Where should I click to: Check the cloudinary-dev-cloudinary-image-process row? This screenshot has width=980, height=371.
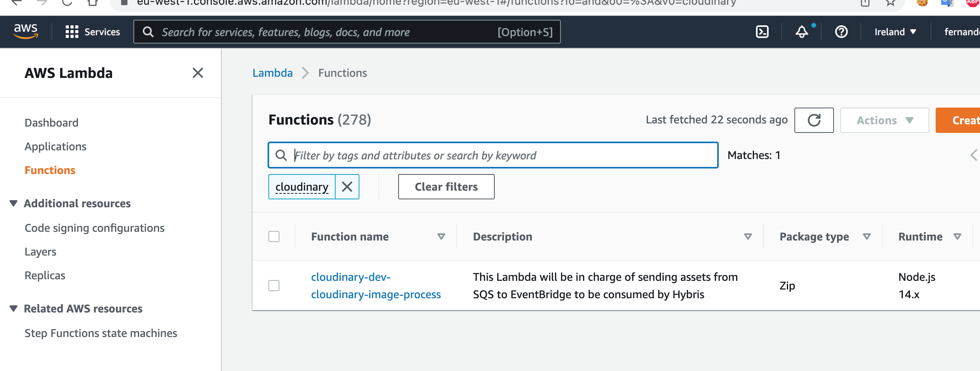point(274,286)
